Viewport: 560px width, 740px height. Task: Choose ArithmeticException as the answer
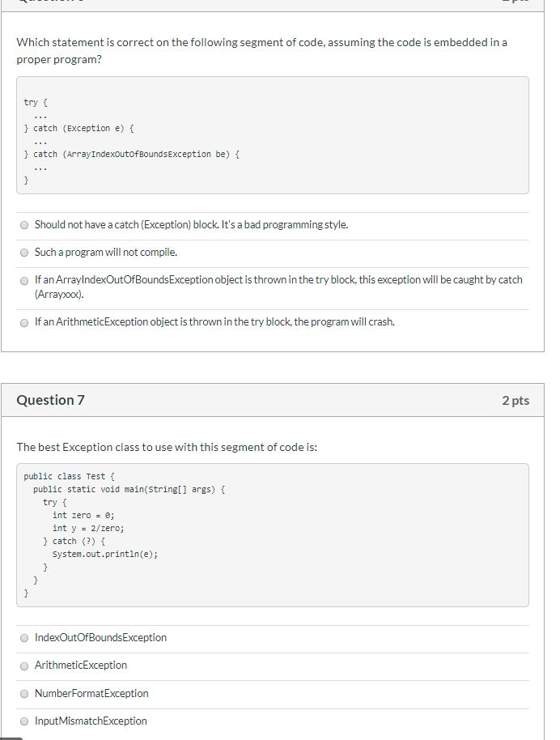24,666
